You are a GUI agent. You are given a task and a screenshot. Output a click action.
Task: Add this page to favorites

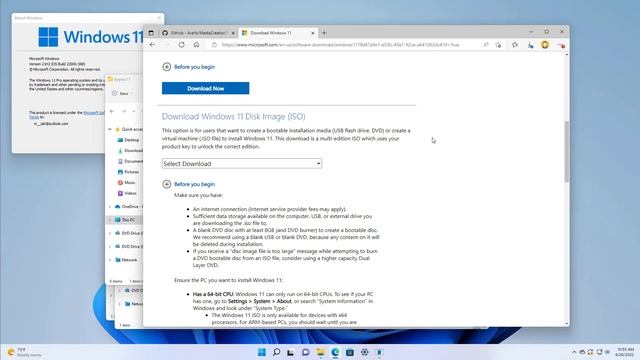[x=498, y=45]
